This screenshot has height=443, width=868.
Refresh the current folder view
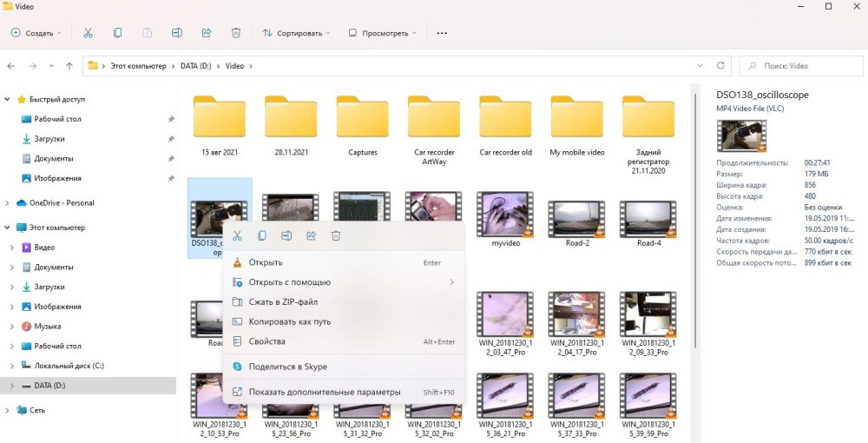coord(721,66)
